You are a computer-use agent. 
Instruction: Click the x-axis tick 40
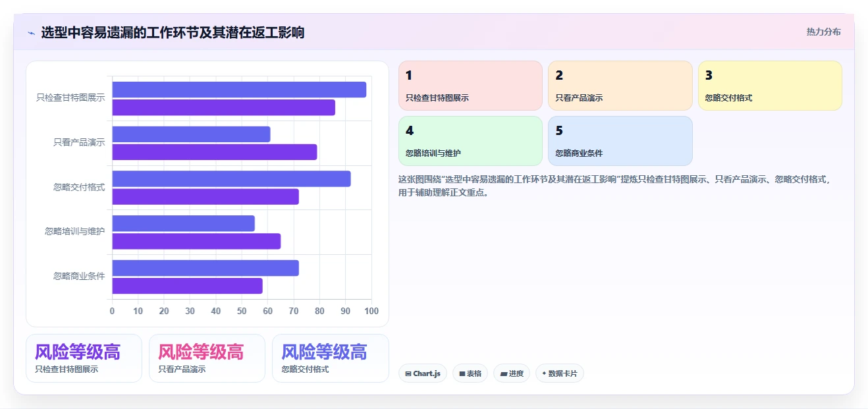[x=216, y=311]
